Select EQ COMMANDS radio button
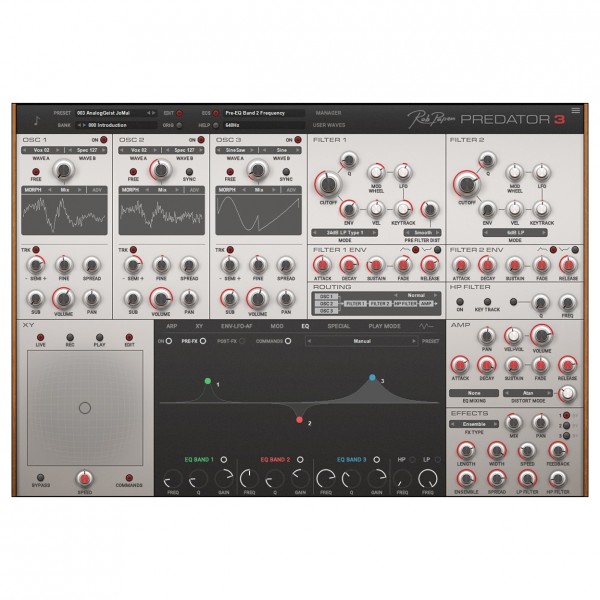 click(x=288, y=341)
